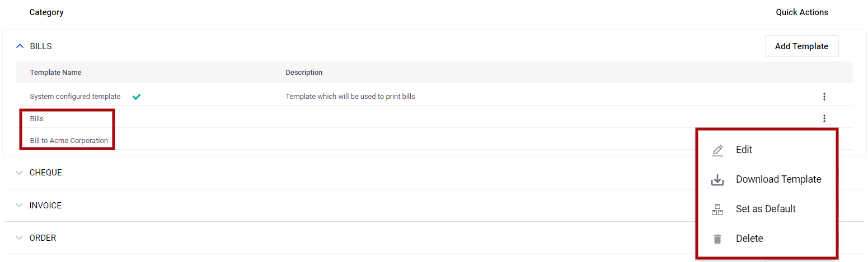The width and height of the screenshot is (868, 262).
Task: Open three-dot menu for Bills template
Action: [824, 118]
